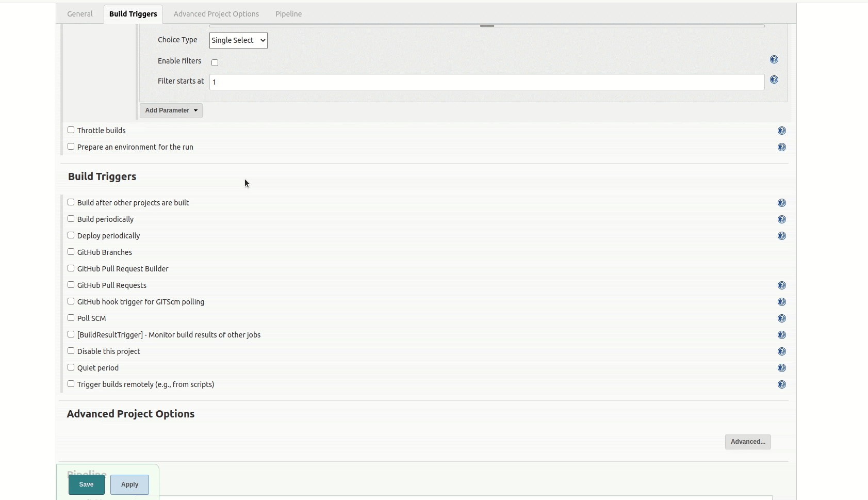The height and width of the screenshot is (500, 868).
Task: Switch to the Pipeline tab
Action: pyautogui.click(x=288, y=14)
